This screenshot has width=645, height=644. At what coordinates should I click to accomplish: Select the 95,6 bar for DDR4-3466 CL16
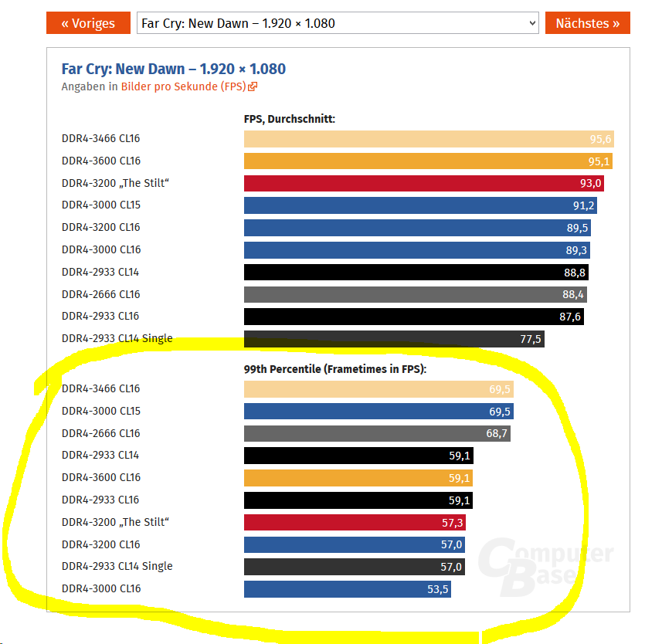[x=429, y=139]
